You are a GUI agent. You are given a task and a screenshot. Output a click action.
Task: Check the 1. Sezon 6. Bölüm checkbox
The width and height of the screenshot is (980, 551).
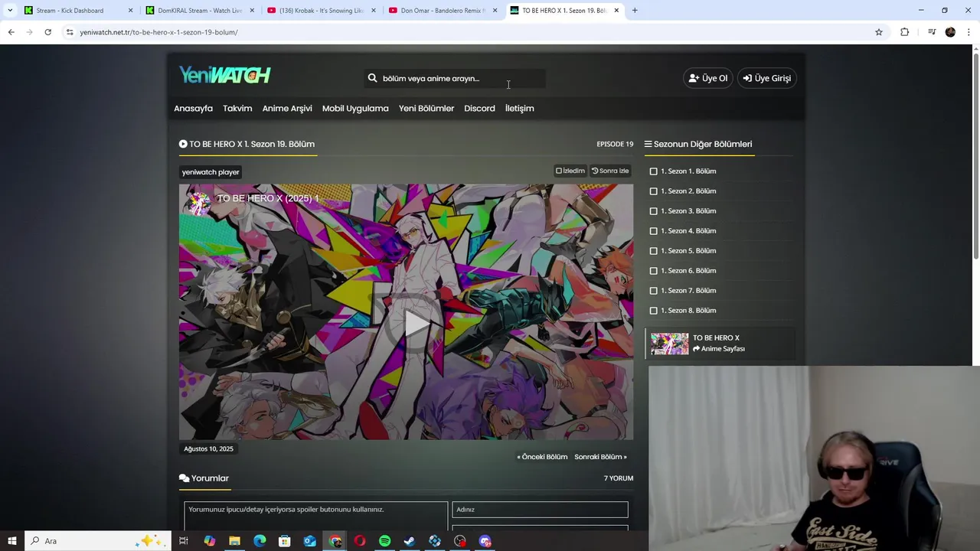(653, 271)
